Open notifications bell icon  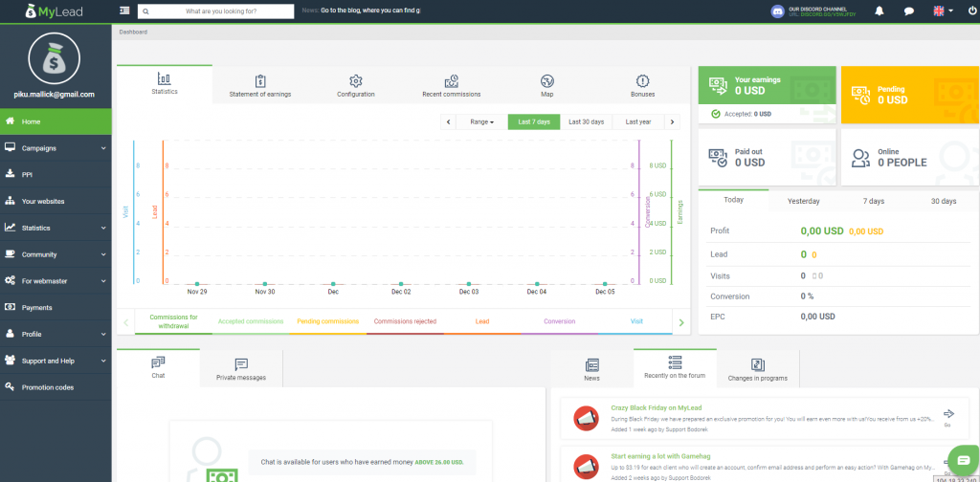pos(879,11)
